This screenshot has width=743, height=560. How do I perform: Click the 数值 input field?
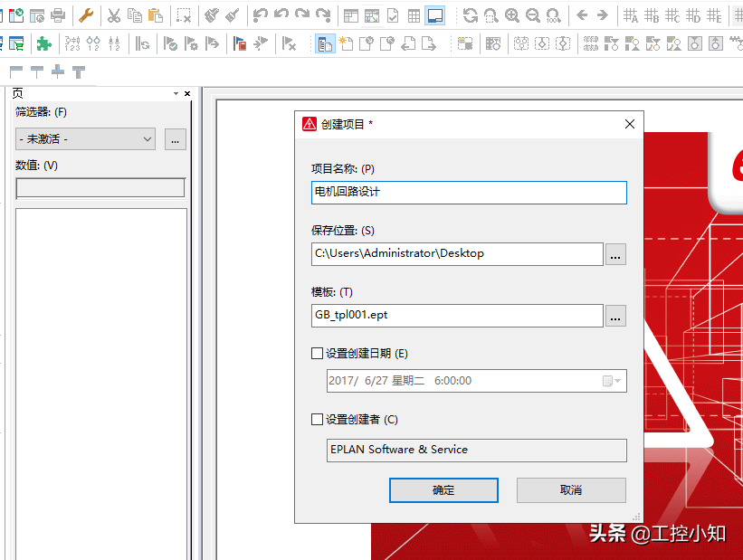(x=100, y=188)
